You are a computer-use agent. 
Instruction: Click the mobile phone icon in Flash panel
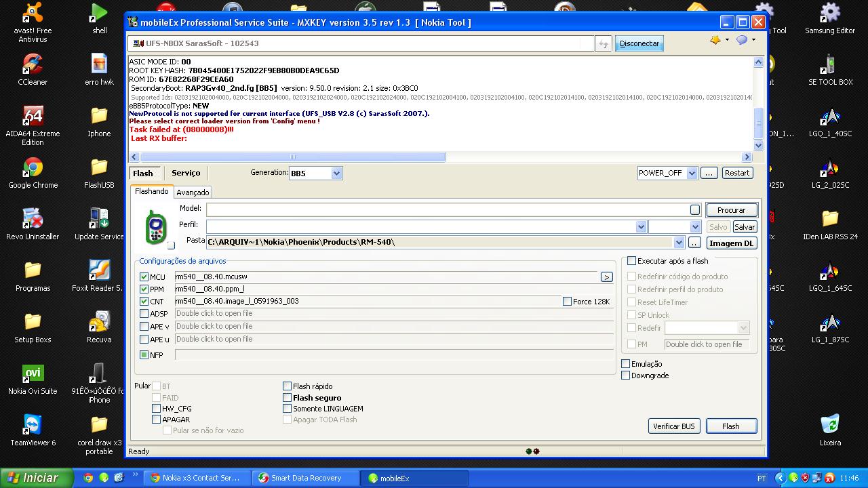tap(157, 227)
